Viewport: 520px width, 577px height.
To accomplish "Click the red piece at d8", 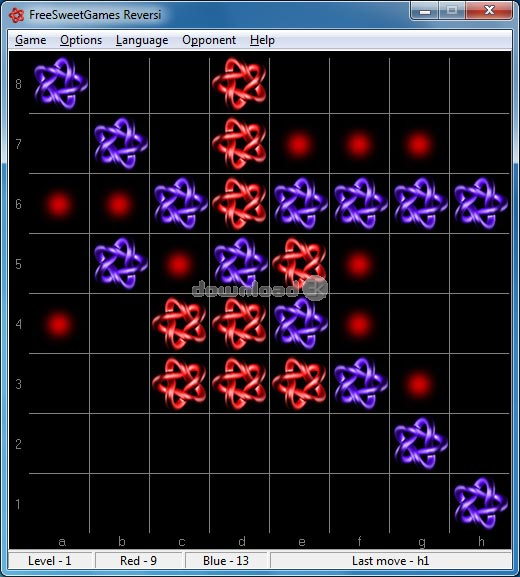I will point(239,84).
